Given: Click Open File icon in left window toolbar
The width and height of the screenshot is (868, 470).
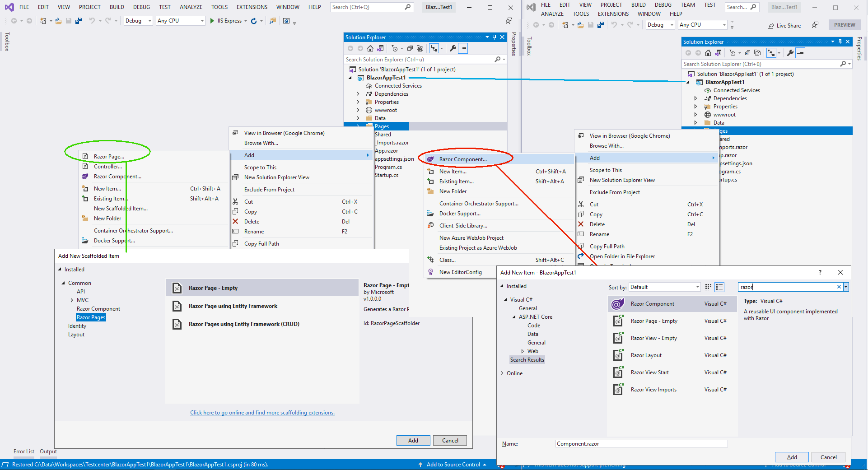Looking at the screenshot, I should tap(59, 21).
